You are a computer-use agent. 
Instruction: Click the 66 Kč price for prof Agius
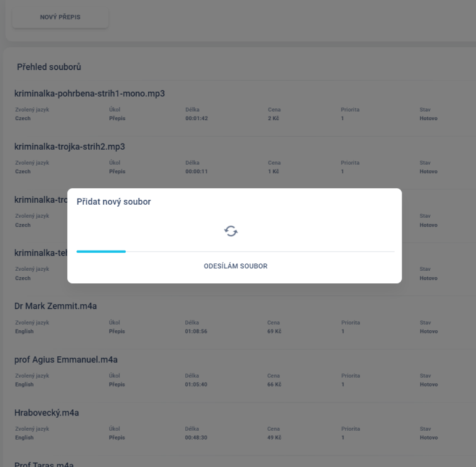click(x=274, y=384)
